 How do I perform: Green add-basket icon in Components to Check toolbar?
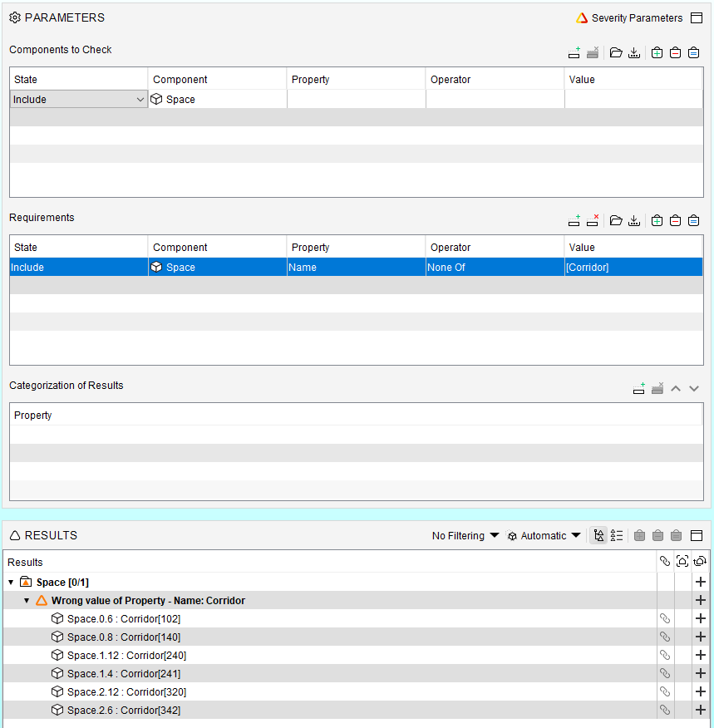(657, 53)
